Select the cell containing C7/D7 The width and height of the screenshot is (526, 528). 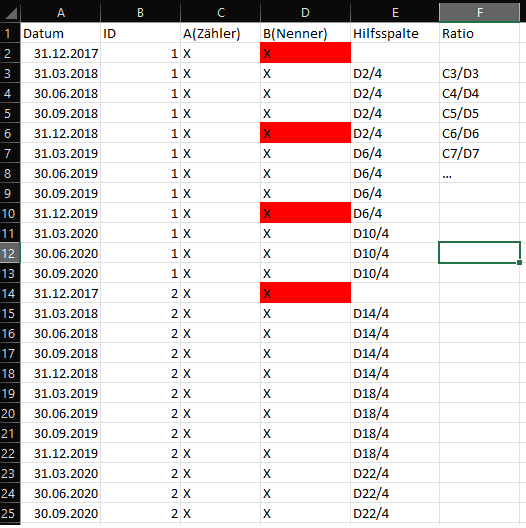point(480,153)
